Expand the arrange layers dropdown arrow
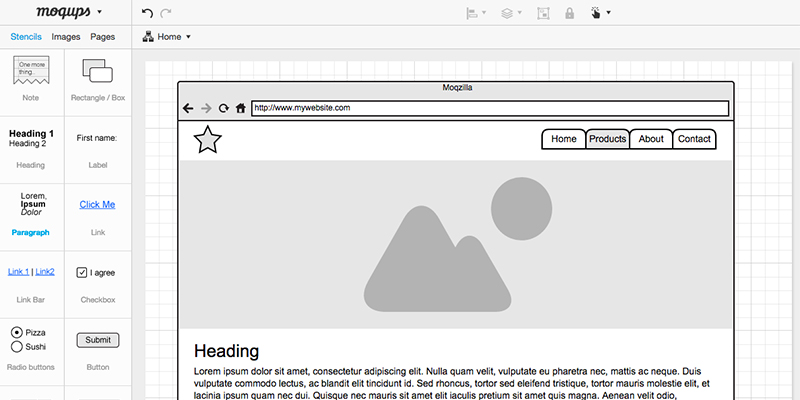Image resolution: width=800 pixels, height=400 pixels. 520,13
